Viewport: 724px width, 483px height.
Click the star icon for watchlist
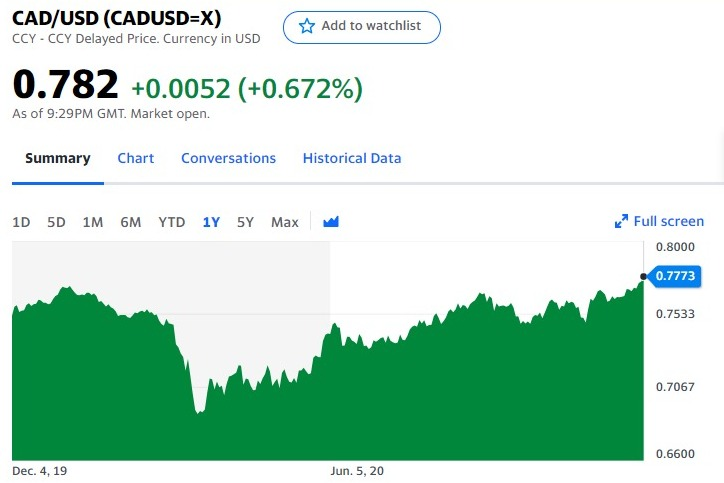tap(307, 26)
